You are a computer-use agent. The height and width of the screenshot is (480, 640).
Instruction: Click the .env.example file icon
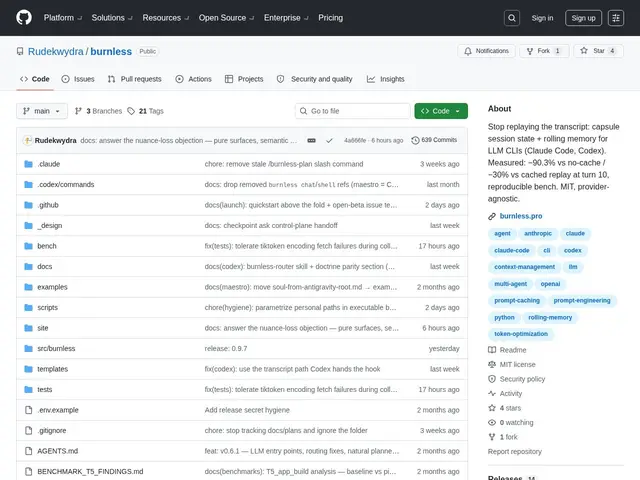click(29, 410)
